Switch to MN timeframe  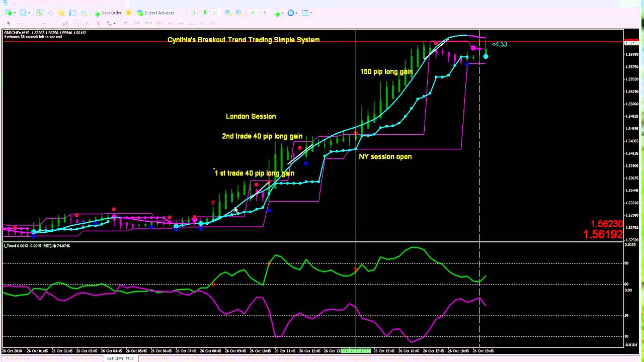click(213, 23)
